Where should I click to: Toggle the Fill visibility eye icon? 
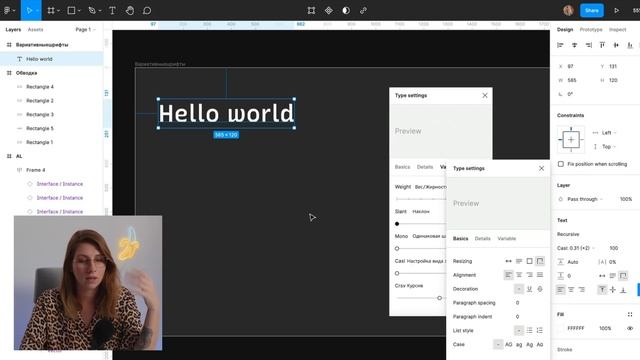point(630,328)
